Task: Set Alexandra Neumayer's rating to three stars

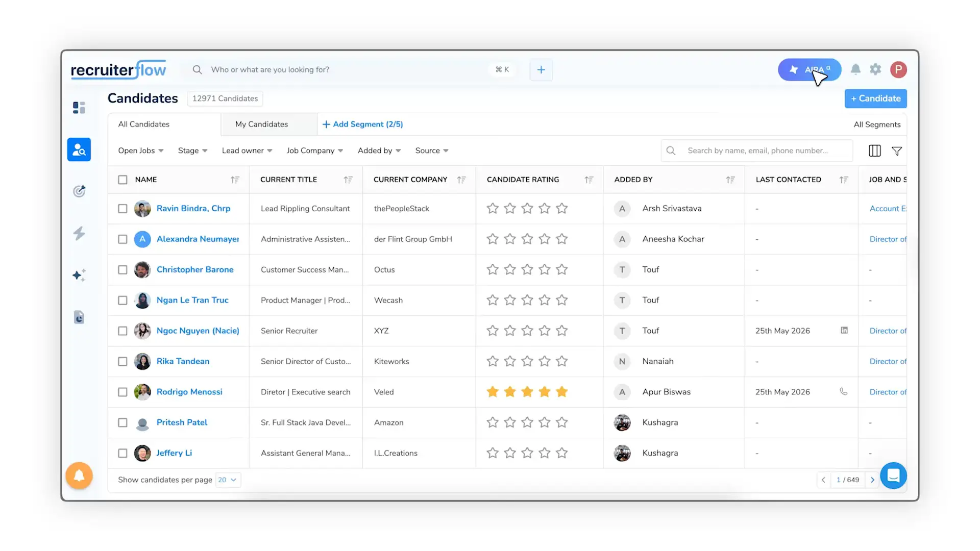Action: point(527,239)
